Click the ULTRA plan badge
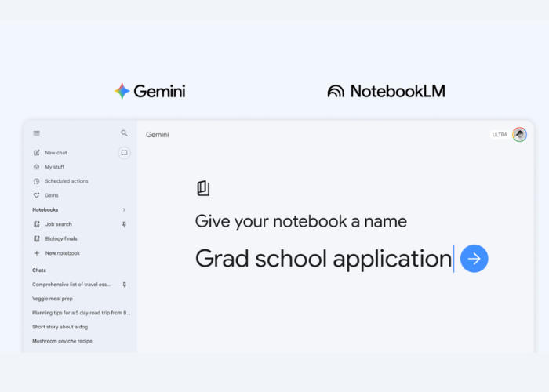The width and height of the screenshot is (549, 392). 500,135
